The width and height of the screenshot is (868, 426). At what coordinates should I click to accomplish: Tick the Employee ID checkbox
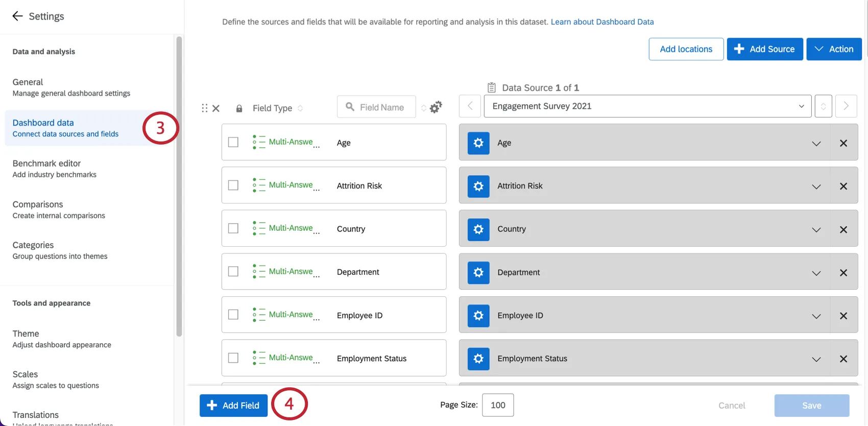[x=233, y=315]
